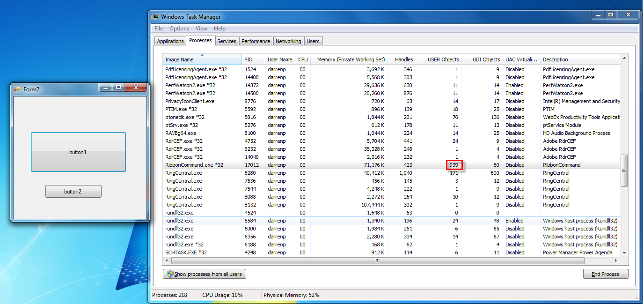
Task: Maximize the Windows Task Manager window
Action: [x=610, y=15]
